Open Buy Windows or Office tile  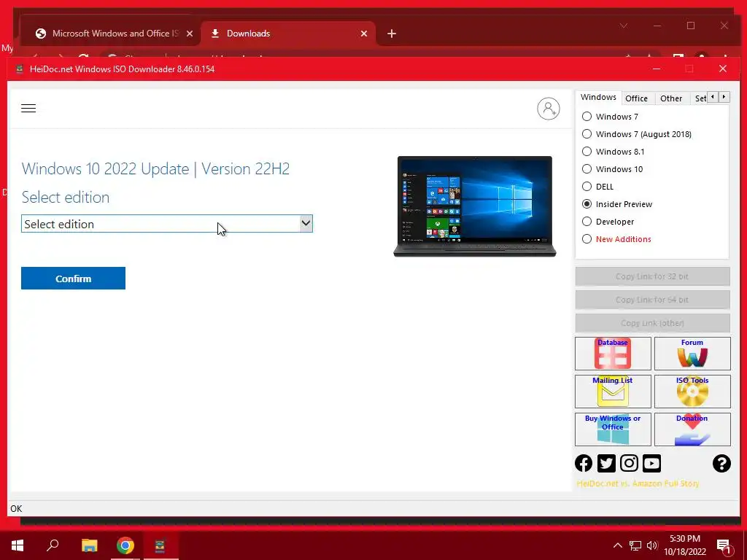point(613,429)
